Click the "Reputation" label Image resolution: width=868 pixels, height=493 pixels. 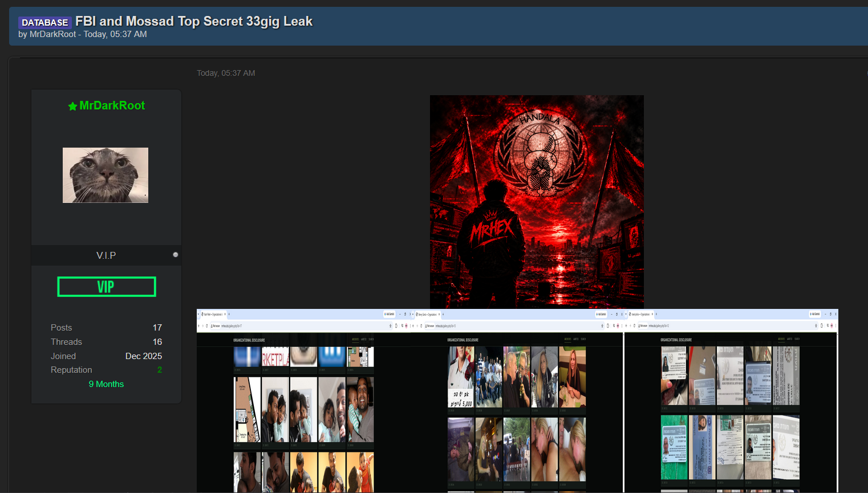[71, 370]
